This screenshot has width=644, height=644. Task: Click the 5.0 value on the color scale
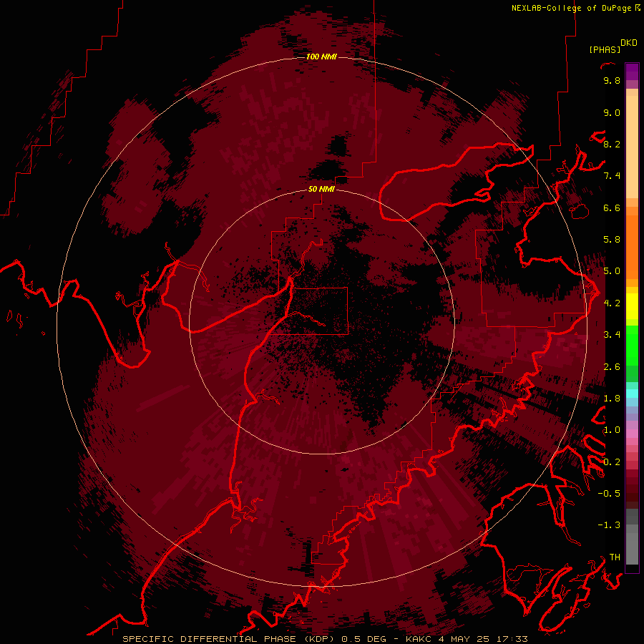point(612,271)
